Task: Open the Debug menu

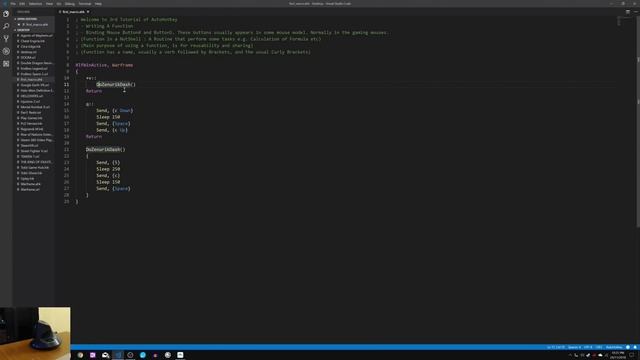Action: pos(70,4)
